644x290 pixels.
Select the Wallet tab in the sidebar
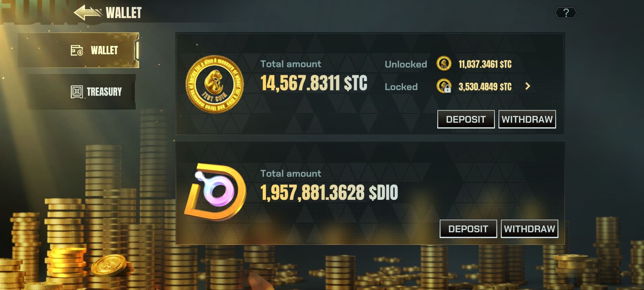[x=78, y=50]
